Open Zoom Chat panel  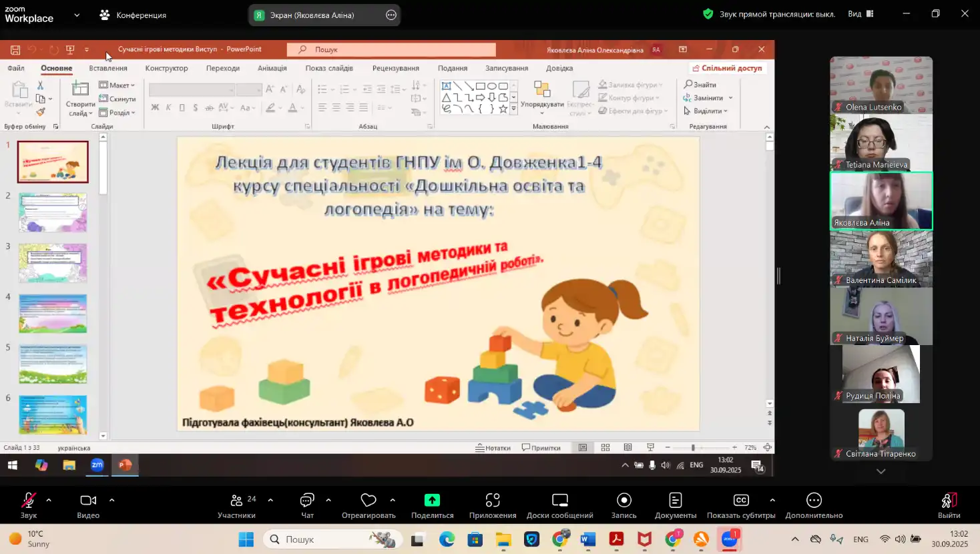tap(307, 501)
